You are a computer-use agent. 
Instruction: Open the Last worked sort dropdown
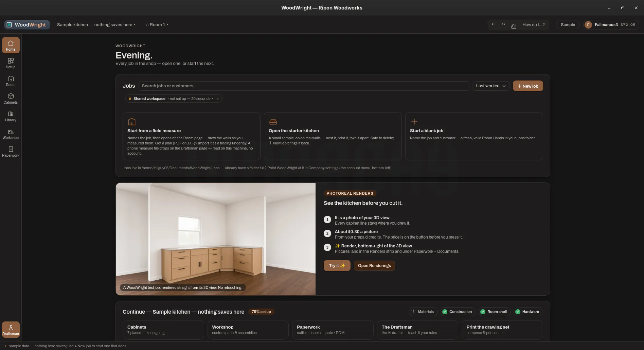point(491,86)
